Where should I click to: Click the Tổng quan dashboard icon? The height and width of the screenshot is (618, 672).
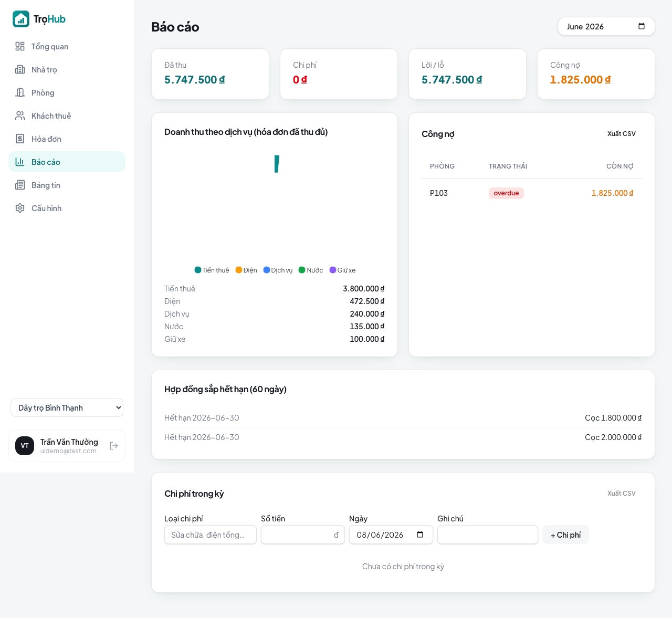coord(20,46)
